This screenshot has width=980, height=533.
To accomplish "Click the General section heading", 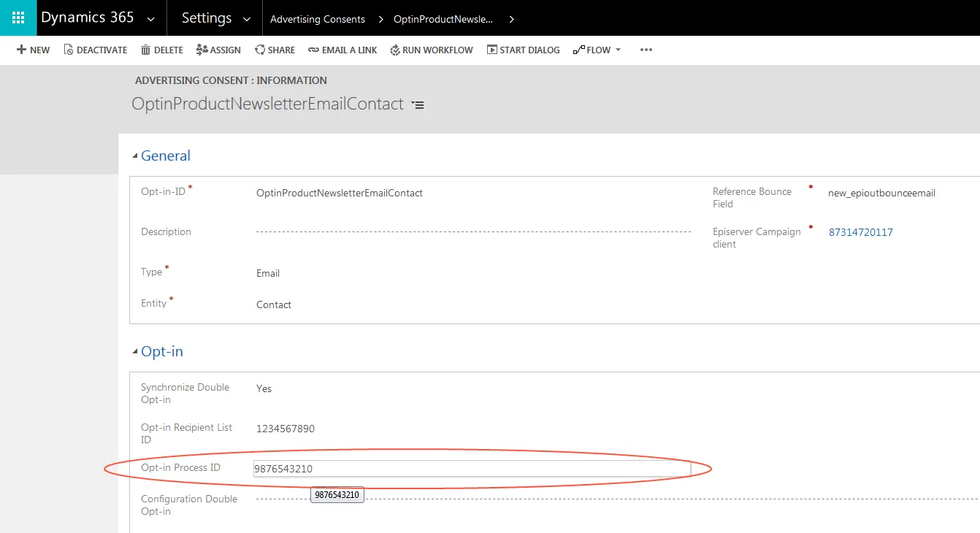I will (x=166, y=156).
